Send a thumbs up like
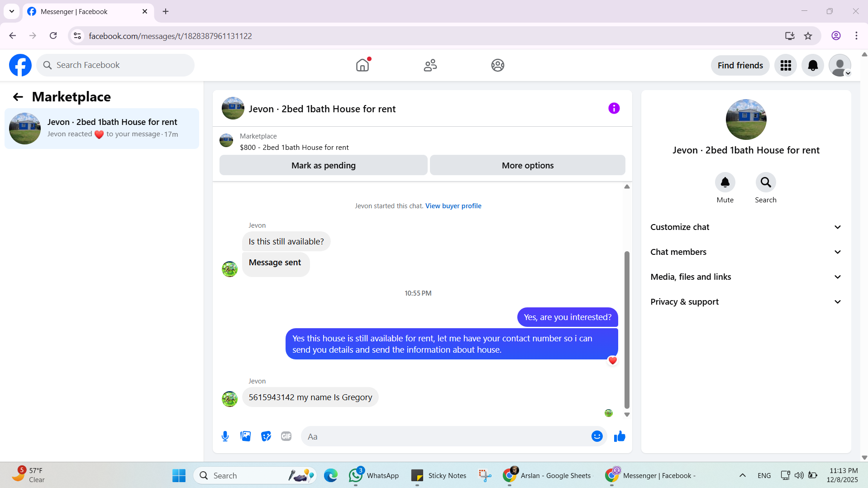 (x=620, y=436)
